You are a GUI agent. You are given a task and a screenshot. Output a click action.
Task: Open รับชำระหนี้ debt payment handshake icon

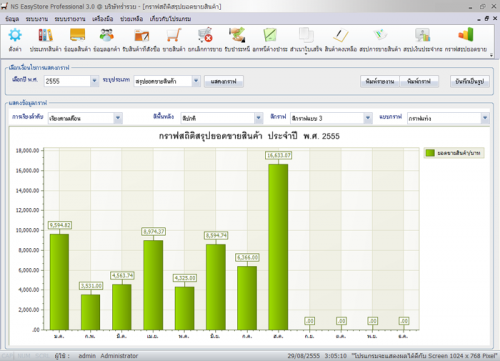pyautogui.click(x=237, y=35)
